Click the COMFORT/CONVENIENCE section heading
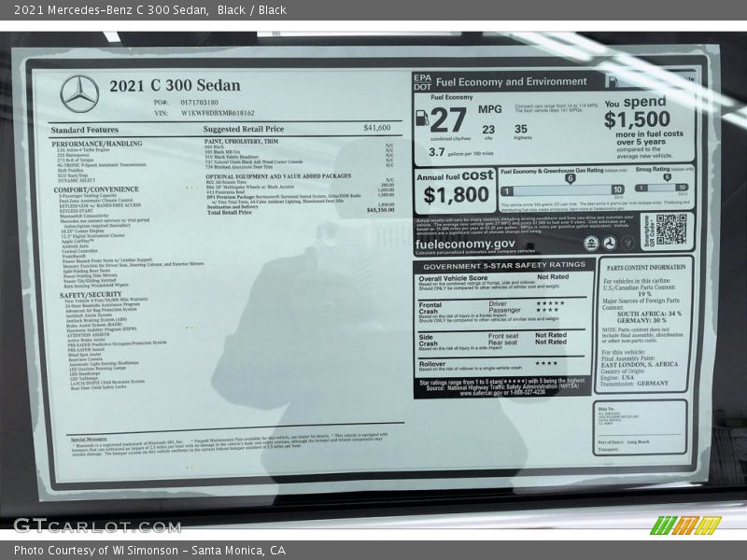This screenshot has height=560, width=747. 96,189
